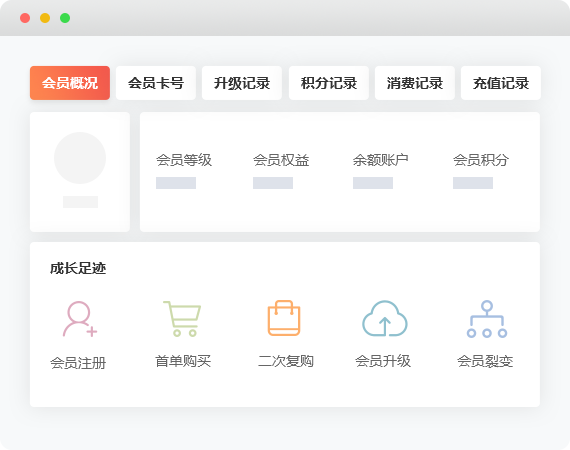The image size is (570, 450).
Task: Click the green maximize window button
Action: click(x=65, y=18)
